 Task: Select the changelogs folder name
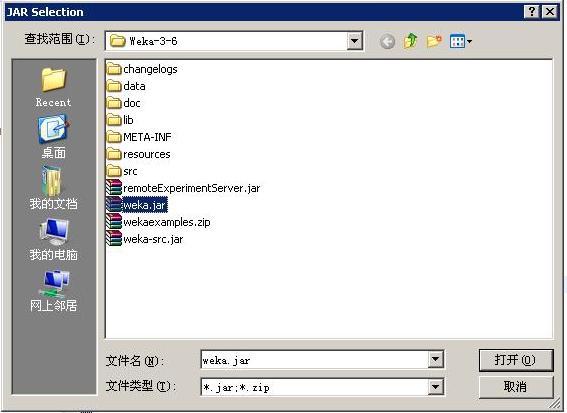coord(150,69)
